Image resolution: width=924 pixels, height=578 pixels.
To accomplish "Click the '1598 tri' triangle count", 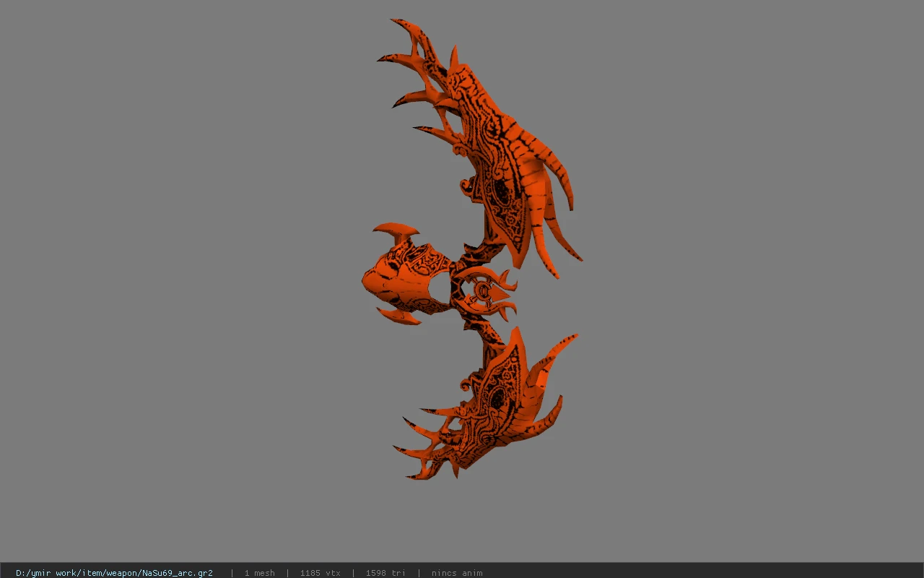I will [x=385, y=573].
